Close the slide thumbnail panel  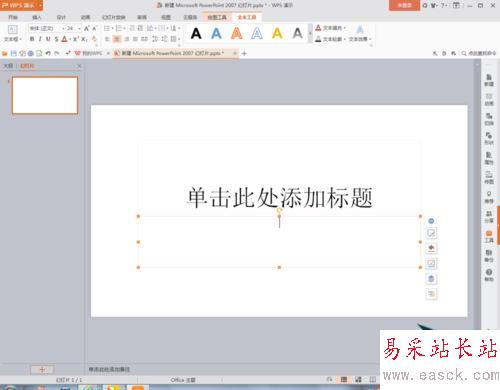(79, 66)
